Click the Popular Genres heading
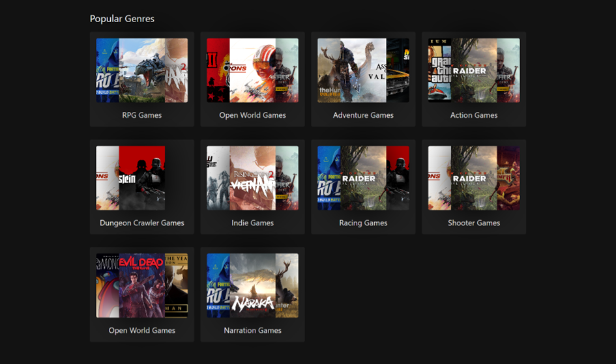This screenshot has height=364, width=616. coord(122,19)
